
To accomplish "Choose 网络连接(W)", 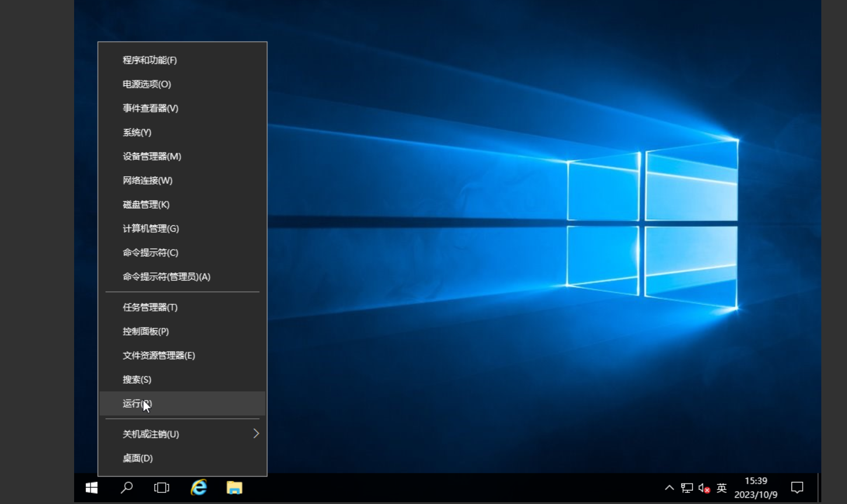I will tap(183, 180).
